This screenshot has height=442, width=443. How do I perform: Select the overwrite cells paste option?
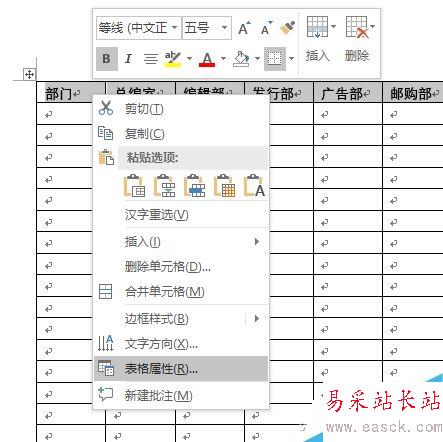[224, 186]
